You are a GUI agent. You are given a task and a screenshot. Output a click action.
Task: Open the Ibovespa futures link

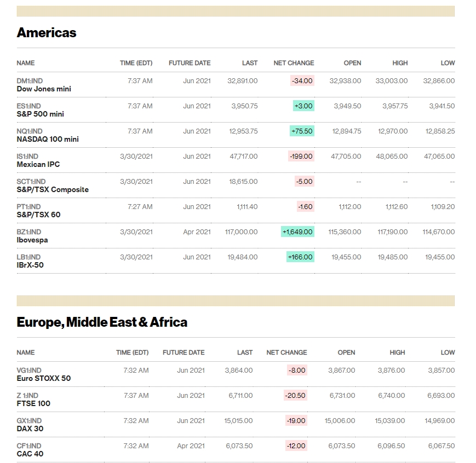pyautogui.click(x=33, y=240)
